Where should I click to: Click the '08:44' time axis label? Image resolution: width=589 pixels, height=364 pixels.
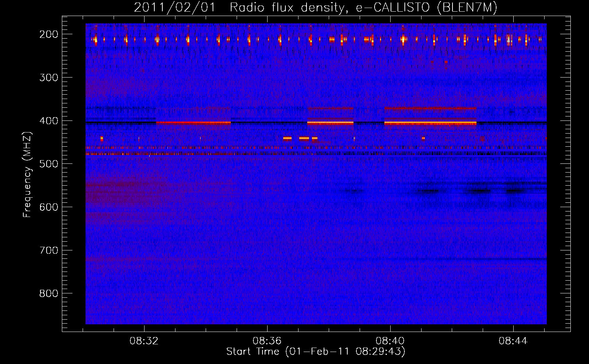click(x=513, y=341)
